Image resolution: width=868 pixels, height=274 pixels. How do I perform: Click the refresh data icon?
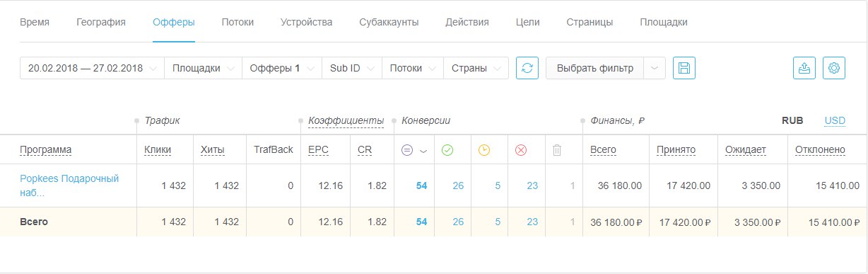click(527, 68)
